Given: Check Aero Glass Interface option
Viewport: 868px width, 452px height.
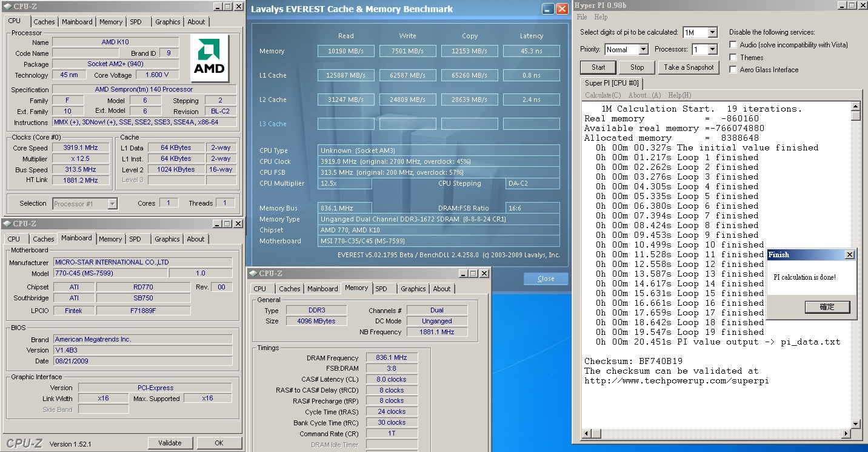Looking at the screenshot, I should [733, 70].
